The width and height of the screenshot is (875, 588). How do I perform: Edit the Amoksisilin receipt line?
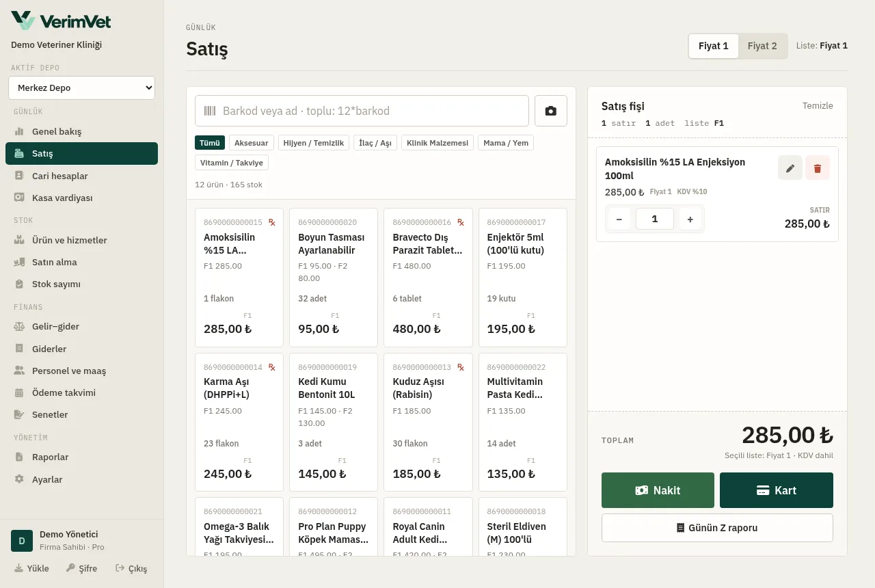click(x=790, y=168)
